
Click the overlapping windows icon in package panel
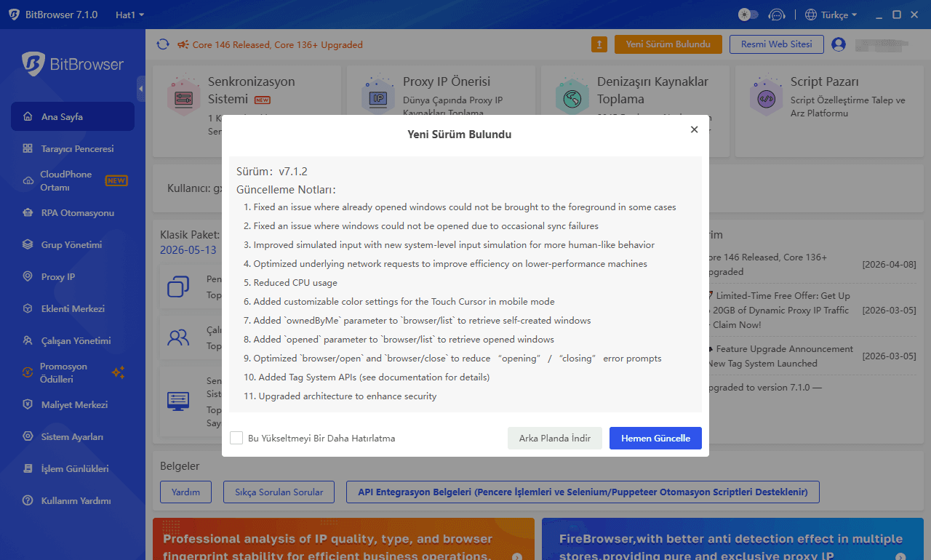point(178,287)
